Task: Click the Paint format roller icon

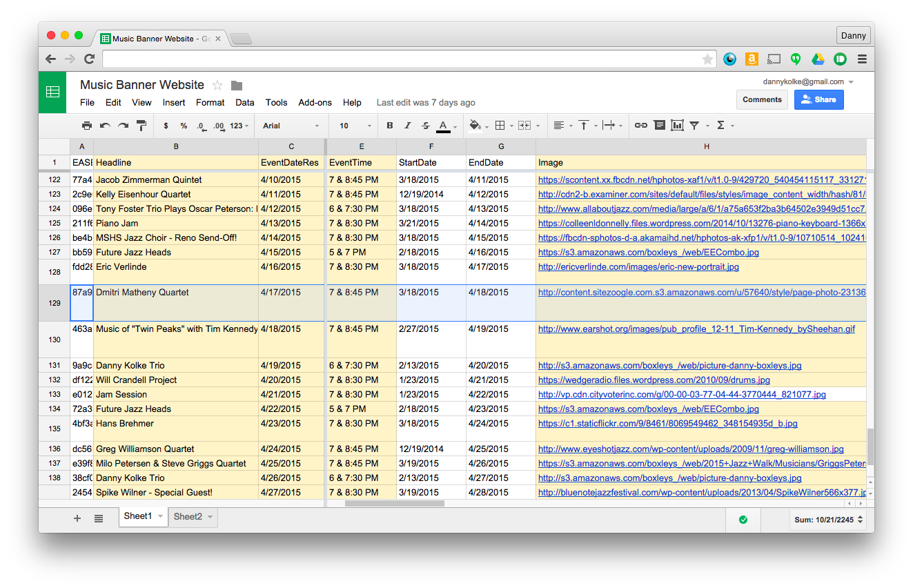Action: (141, 126)
